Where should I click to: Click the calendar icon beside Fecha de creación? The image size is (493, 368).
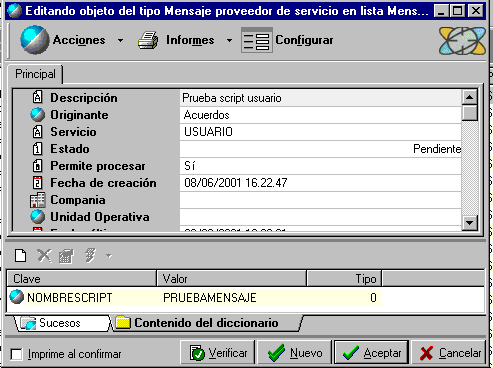37,183
